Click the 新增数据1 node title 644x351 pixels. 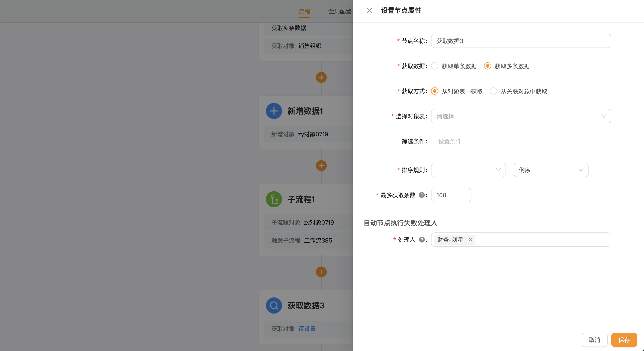pyautogui.click(x=305, y=111)
